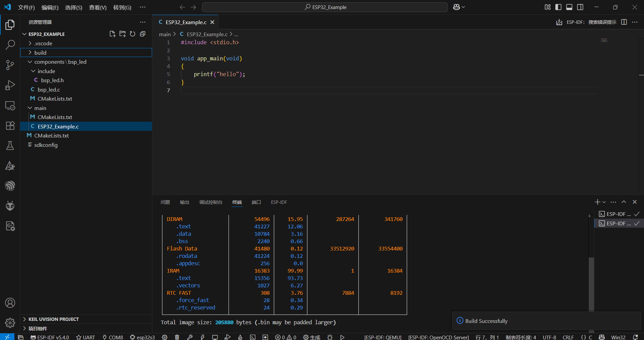This screenshot has height=340, width=644.
Task: Open Run and Debug view
Action: click(x=10, y=85)
